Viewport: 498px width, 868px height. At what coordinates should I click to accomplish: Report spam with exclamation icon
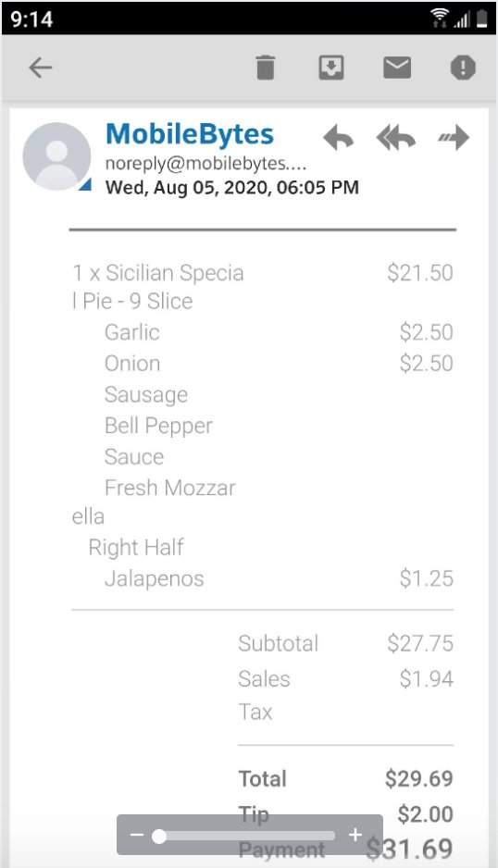(463, 68)
